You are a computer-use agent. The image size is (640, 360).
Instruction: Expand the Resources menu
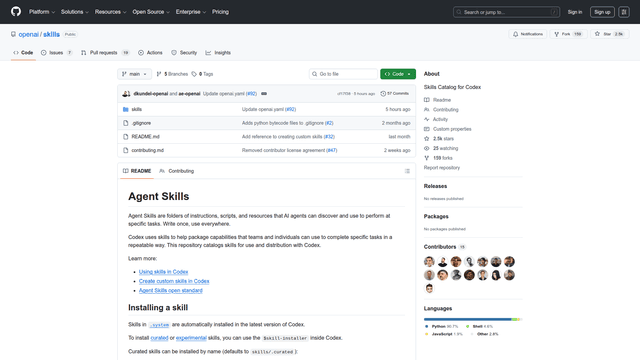pos(111,12)
